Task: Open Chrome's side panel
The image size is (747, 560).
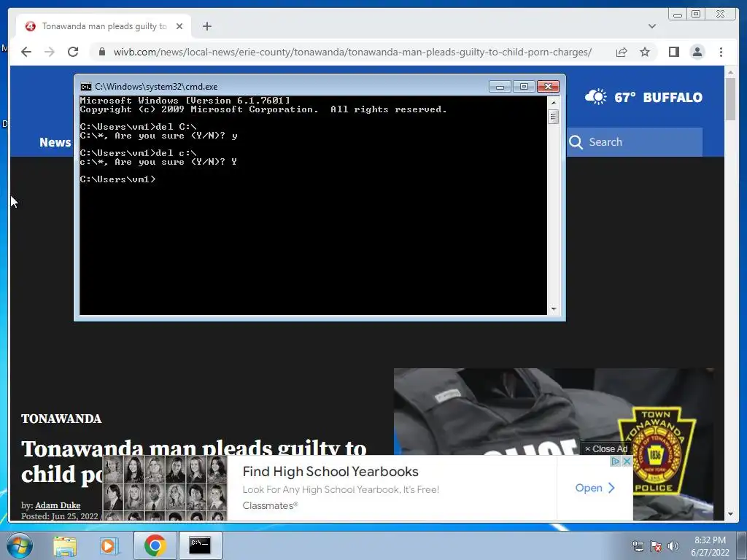Action: tap(673, 52)
